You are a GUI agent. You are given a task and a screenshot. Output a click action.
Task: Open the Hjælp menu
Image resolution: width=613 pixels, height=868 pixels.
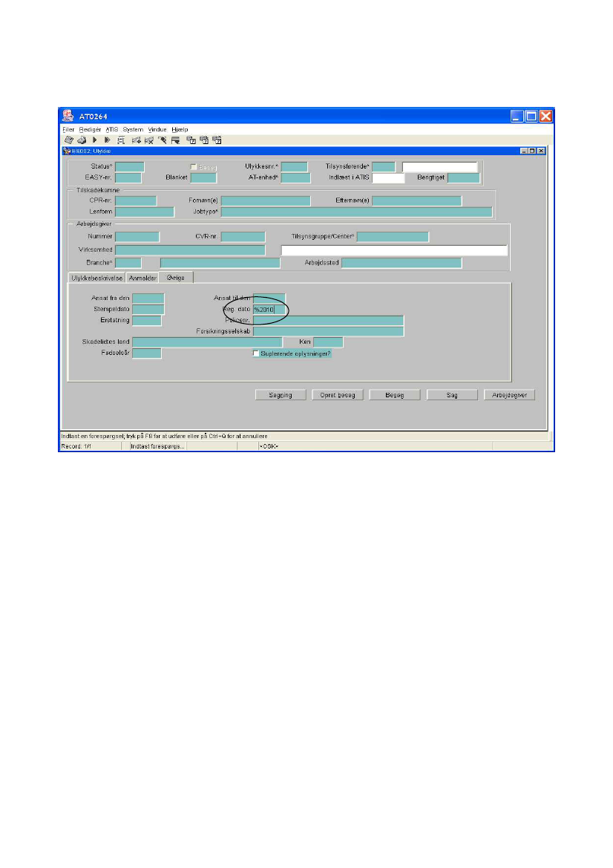(180, 129)
